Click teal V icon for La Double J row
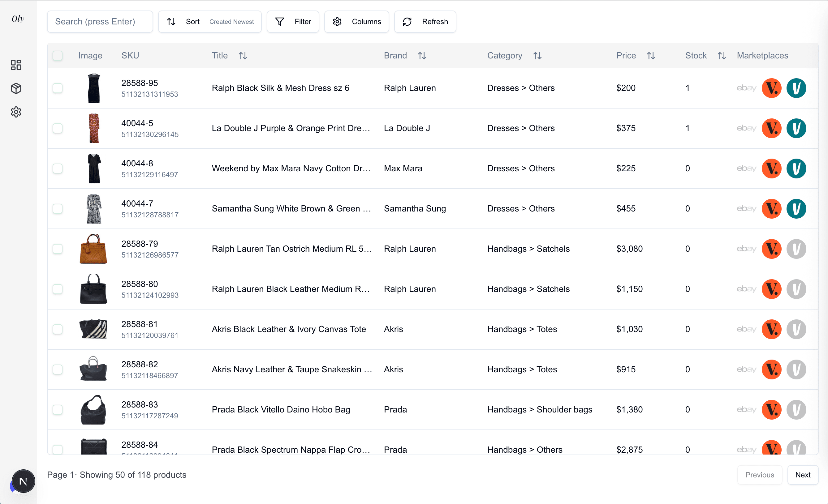The height and width of the screenshot is (504, 828). click(796, 128)
